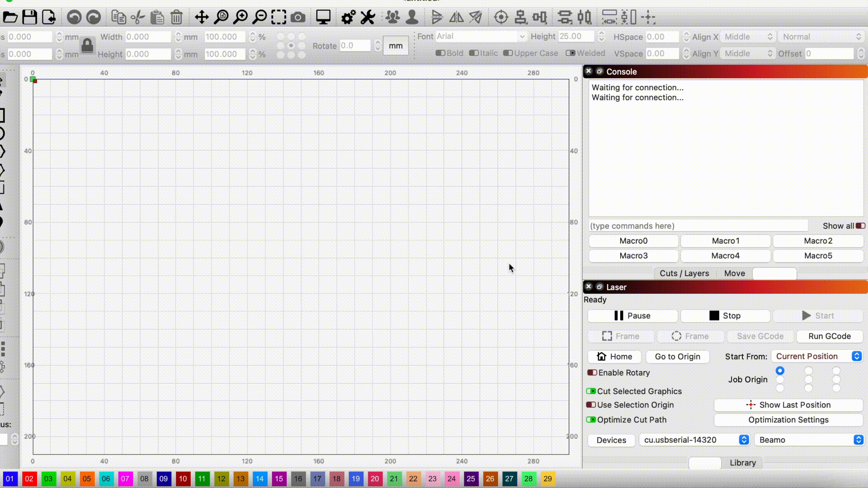Open the cu.usbserial-14320 port dropdown
This screenshot has width=868, height=488.
tap(694, 440)
